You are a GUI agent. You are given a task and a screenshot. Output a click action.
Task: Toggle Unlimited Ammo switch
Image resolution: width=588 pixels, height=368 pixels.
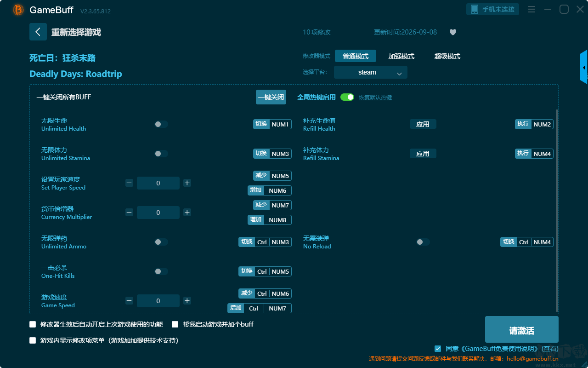coord(161,242)
